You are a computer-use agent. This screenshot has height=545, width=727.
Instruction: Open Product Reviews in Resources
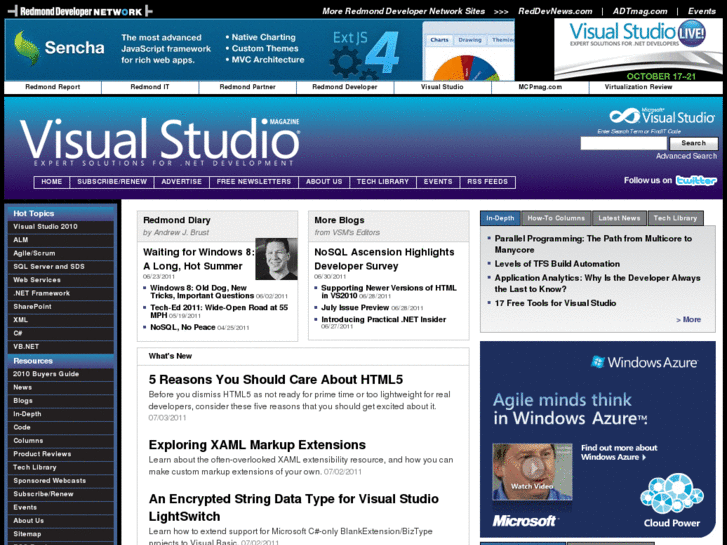61,454
